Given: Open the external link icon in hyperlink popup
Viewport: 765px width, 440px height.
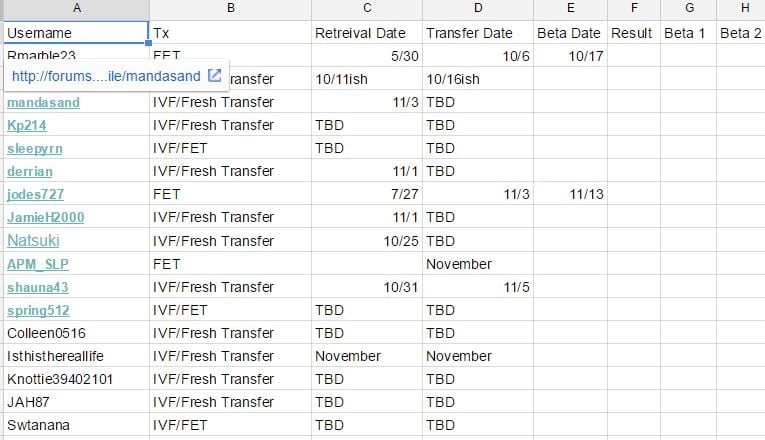Looking at the screenshot, I should coord(215,75).
